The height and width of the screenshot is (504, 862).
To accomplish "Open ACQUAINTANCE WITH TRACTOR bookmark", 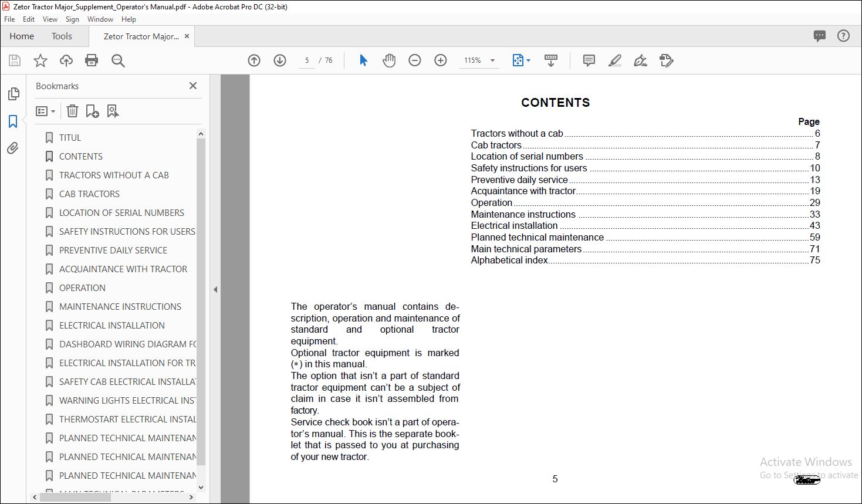I will (x=123, y=269).
